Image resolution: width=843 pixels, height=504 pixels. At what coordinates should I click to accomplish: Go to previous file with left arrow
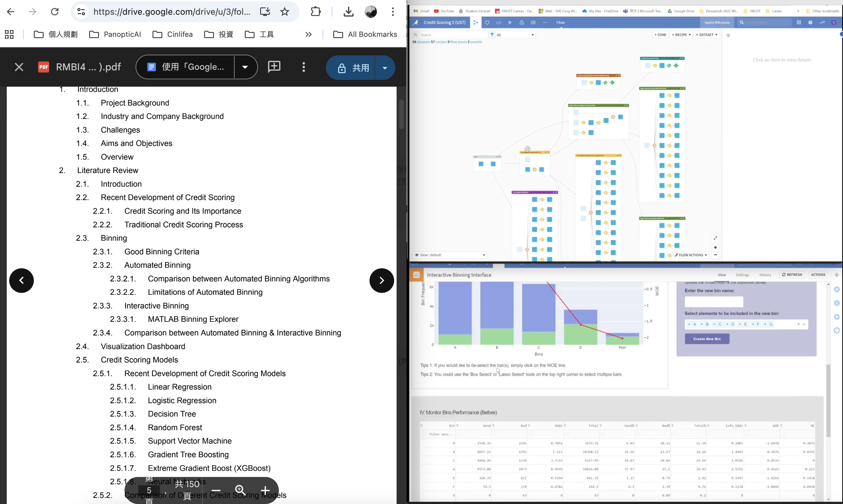point(22,281)
